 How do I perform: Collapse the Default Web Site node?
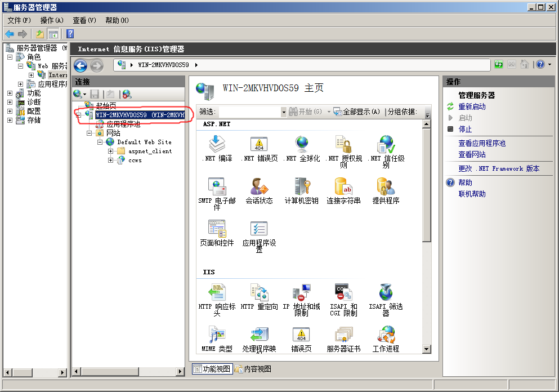[100, 142]
